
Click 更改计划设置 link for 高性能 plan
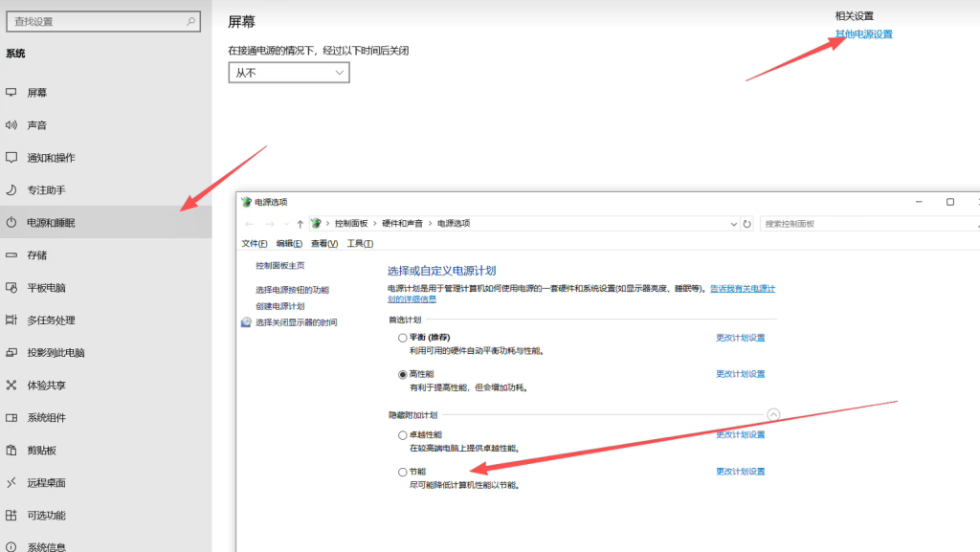740,374
